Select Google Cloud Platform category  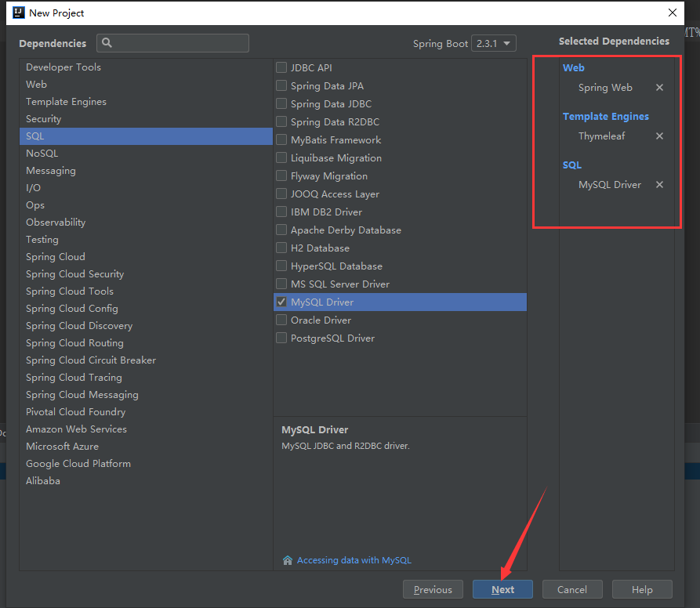146,464
